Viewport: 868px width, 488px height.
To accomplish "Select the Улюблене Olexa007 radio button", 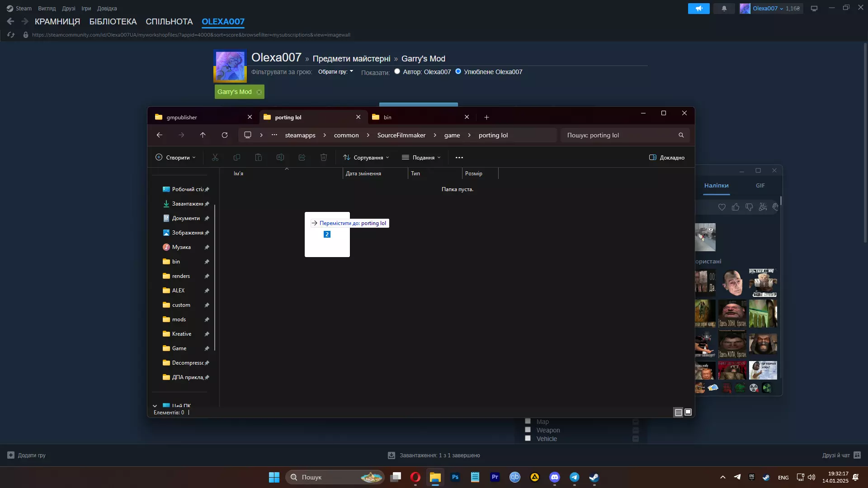I will coord(458,71).
